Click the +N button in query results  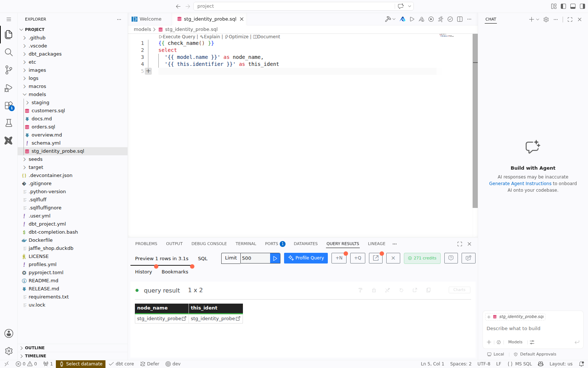[339, 258]
